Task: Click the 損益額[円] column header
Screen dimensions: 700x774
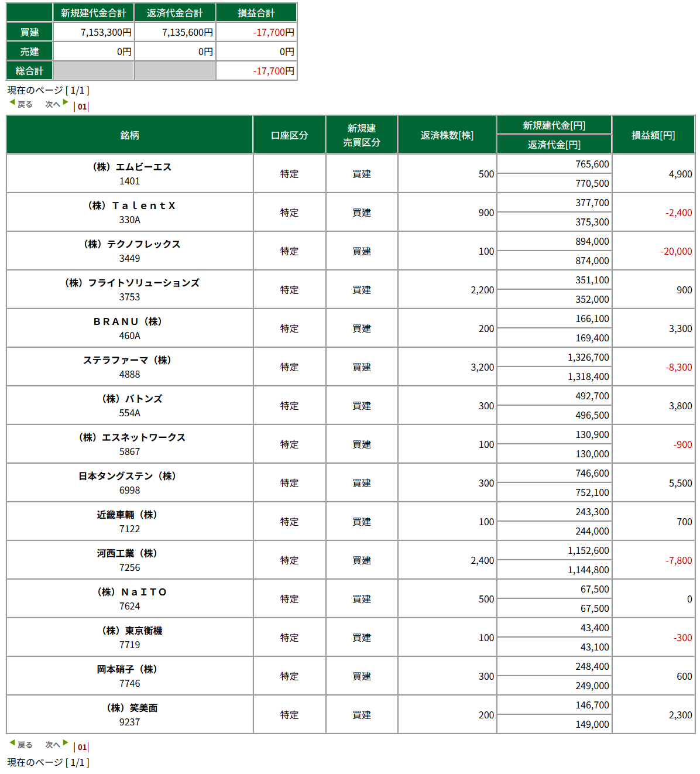Action: click(x=653, y=135)
